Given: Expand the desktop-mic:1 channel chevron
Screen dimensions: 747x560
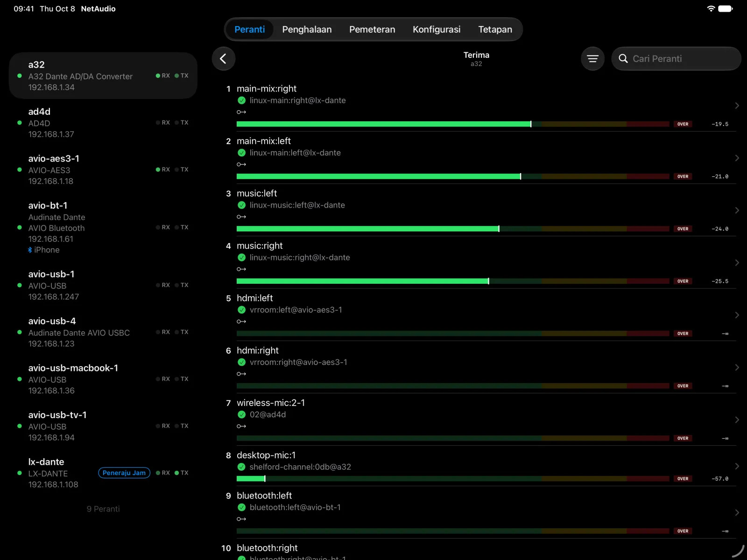Looking at the screenshot, I should click(x=737, y=466).
